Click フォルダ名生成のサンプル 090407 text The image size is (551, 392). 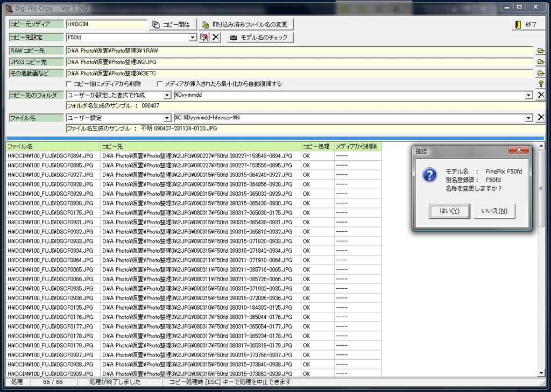pyautogui.click(x=113, y=106)
